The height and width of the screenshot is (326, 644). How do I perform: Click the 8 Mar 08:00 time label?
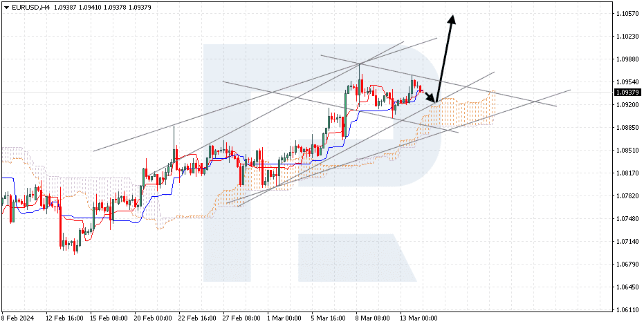(x=373, y=318)
